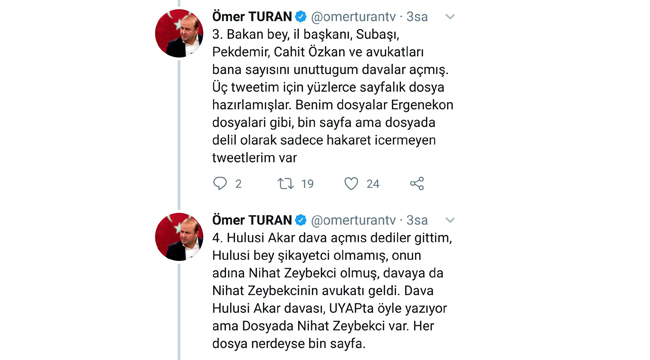Expand options chevron on the Hulusi Akar tweet
Screen dimensions: 650x360
(450, 220)
